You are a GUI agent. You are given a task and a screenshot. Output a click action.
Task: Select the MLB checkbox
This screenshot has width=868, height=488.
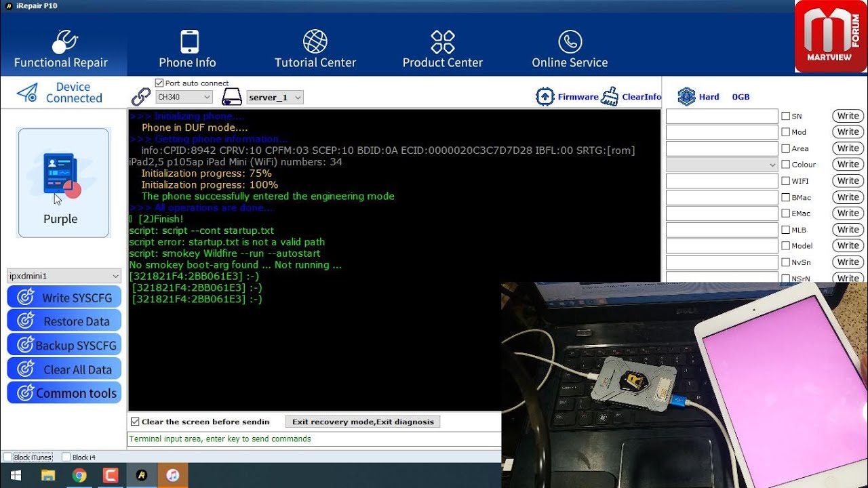785,230
